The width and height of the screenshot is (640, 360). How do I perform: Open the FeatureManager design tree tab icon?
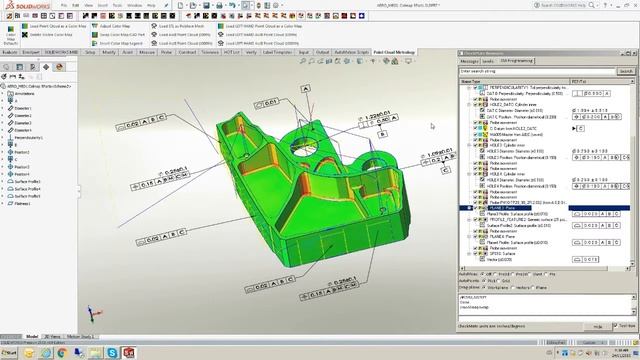point(6,67)
